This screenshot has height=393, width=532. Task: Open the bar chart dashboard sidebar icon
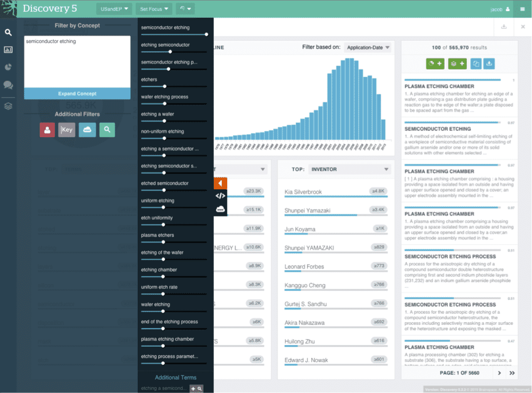click(x=8, y=50)
